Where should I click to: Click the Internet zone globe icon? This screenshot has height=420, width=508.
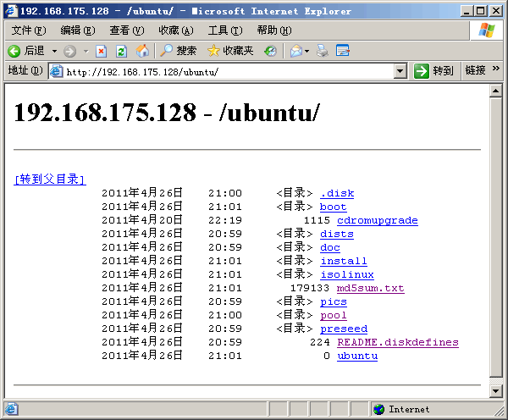pos(378,409)
